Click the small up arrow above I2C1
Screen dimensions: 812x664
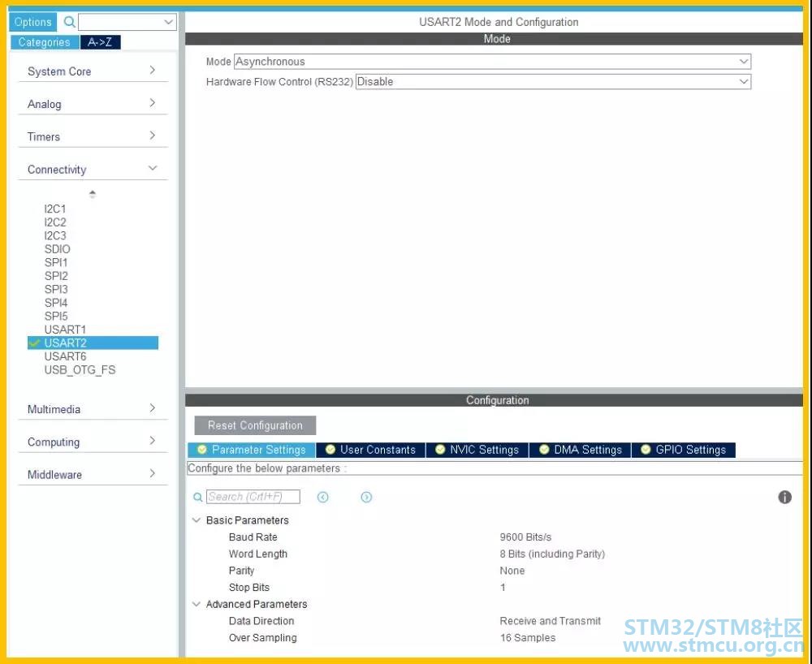click(92, 194)
